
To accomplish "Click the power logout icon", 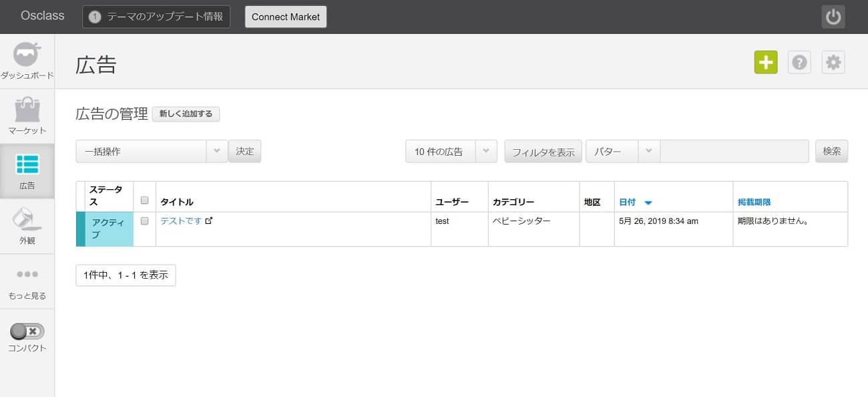I will pyautogui.click(x=833, y=17).
